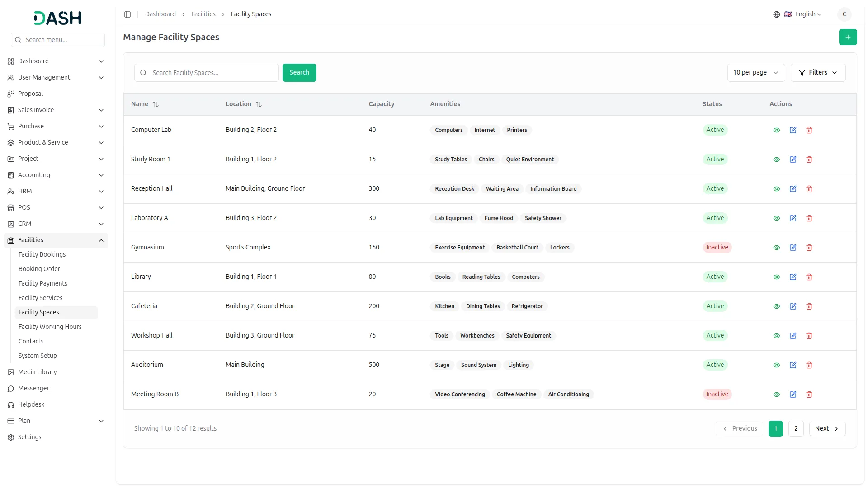Open Facility Bookings submenu item
Image resolution: width=868 pixels, height=488 pixels.
[x=42, y=254]
